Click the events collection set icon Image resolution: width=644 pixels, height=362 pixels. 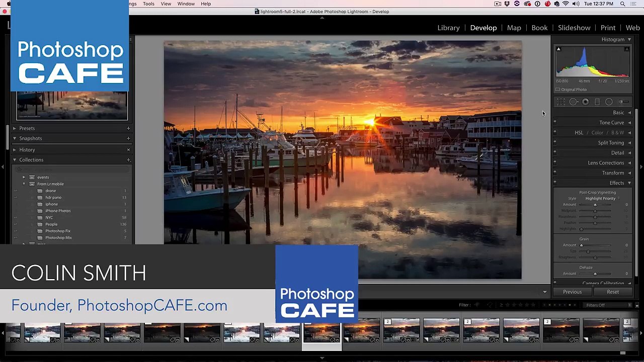click(x=32, y=177)
